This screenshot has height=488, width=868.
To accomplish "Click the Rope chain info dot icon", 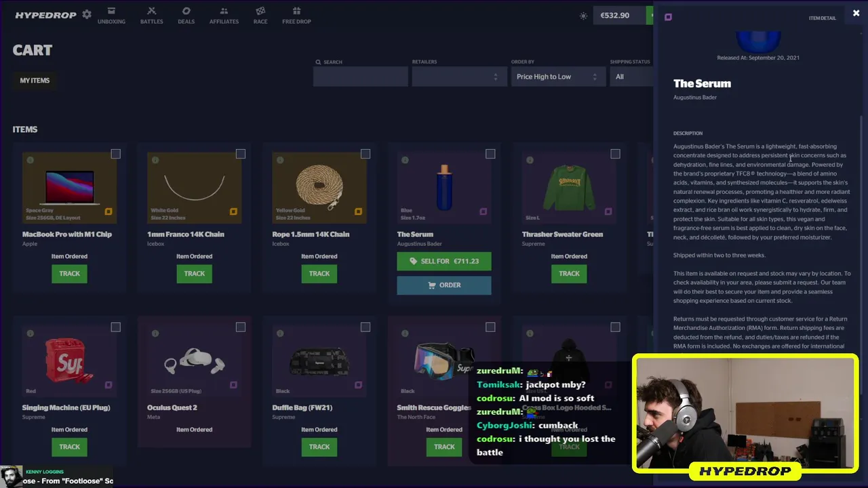I will pyautogui.click(x=280, y=160).
